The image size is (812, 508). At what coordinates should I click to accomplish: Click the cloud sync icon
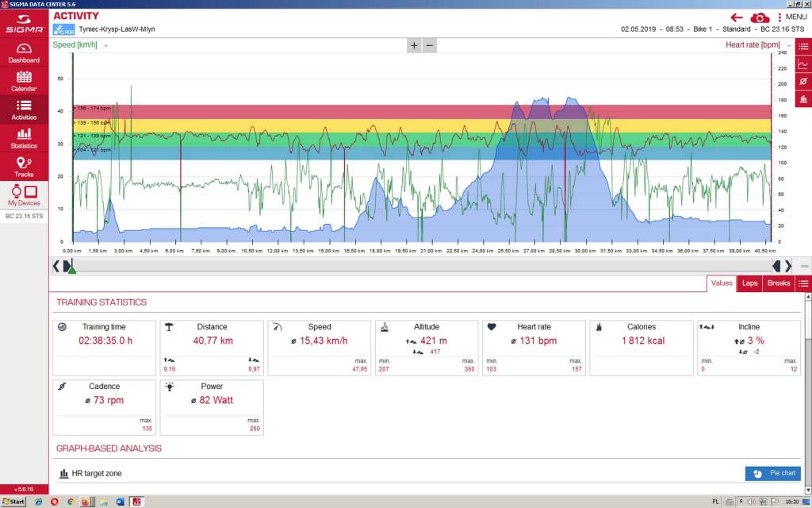[760, 17]
